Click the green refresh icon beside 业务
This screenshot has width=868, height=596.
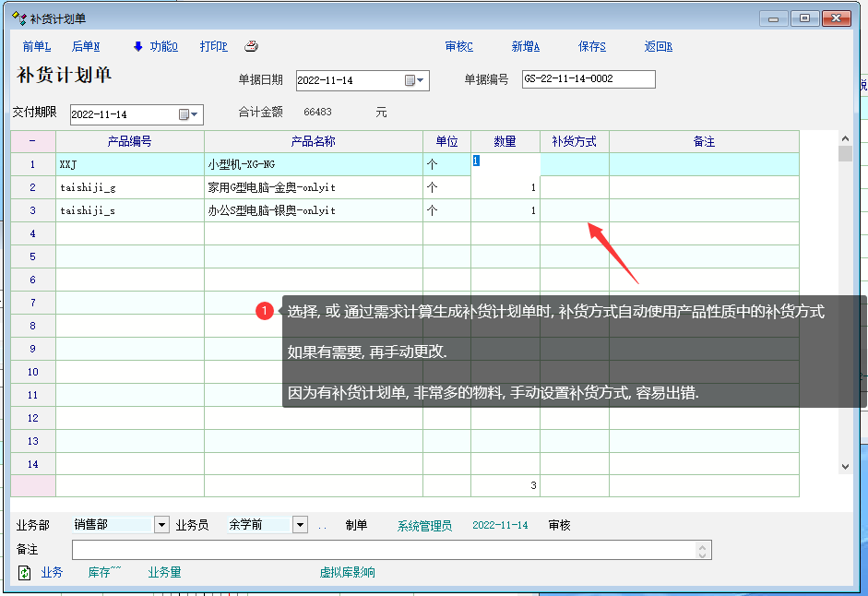tap(25, 573)
